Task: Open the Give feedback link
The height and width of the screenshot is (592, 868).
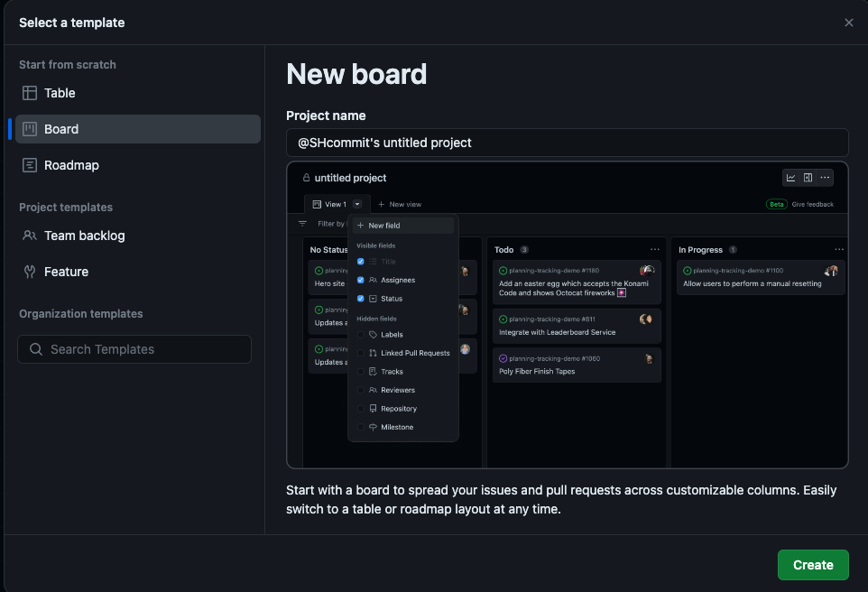Action: (812, 204)
